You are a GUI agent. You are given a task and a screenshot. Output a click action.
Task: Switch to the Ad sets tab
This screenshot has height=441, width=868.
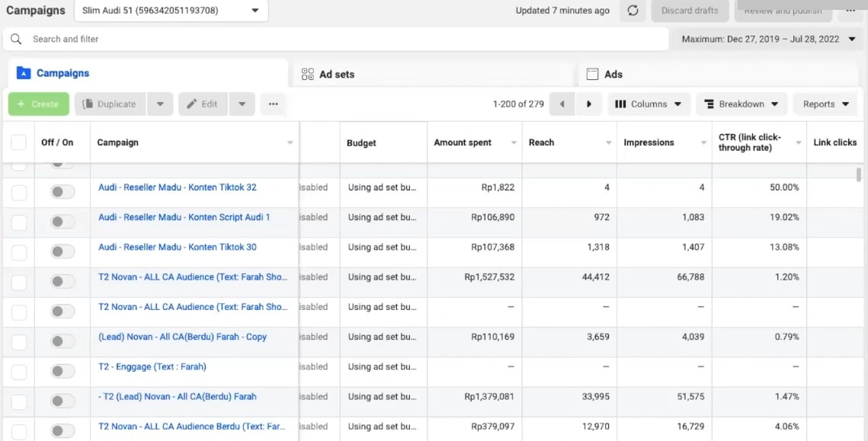433,74
